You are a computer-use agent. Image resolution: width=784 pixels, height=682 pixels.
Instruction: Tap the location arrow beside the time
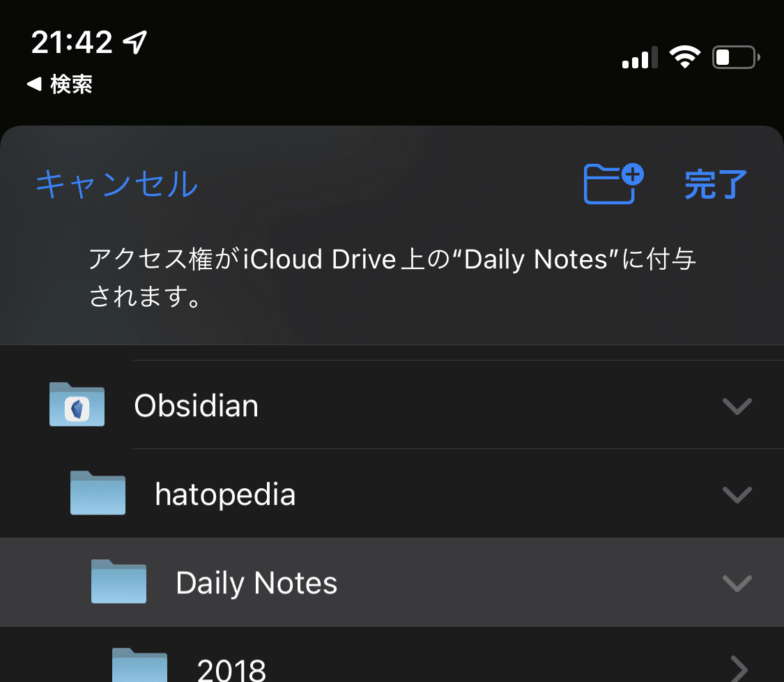click(135, 42)
